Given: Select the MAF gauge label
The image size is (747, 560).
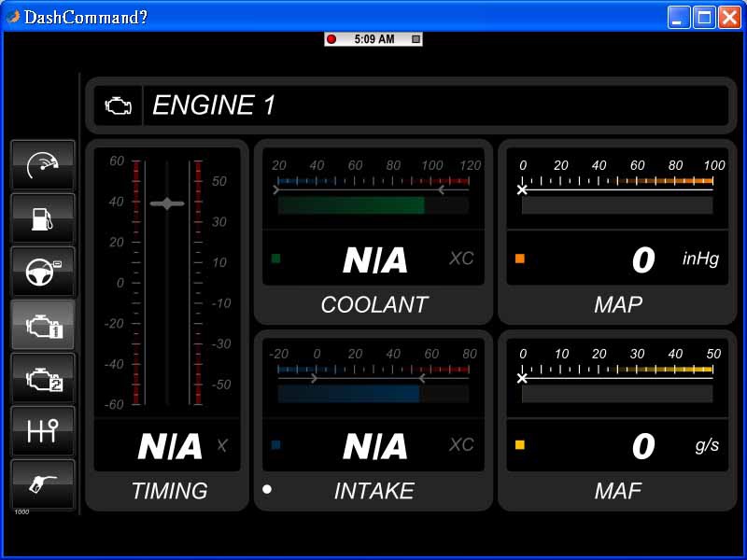Looking at the screenshot, I should (617, 491).
